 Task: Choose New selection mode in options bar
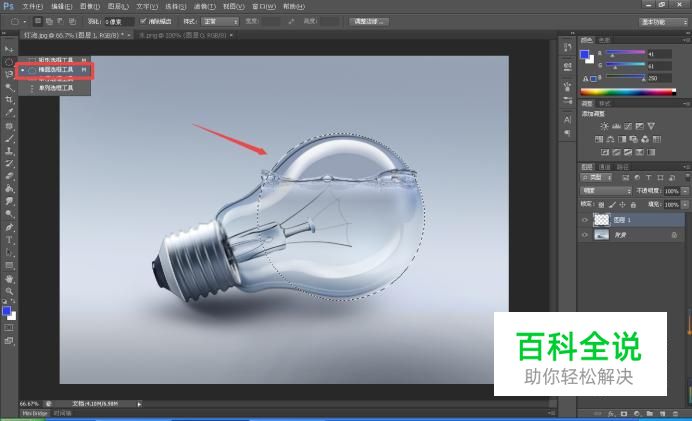click(x=38, y=21)
